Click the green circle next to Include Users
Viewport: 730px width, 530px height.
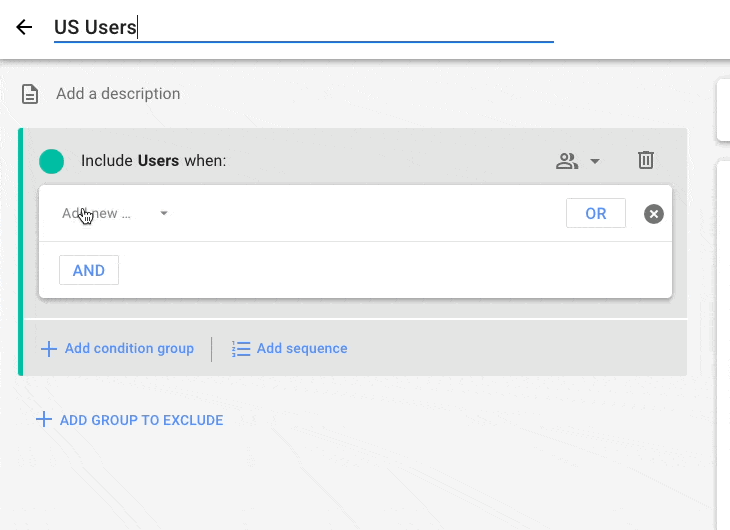[x=51, y=161]
